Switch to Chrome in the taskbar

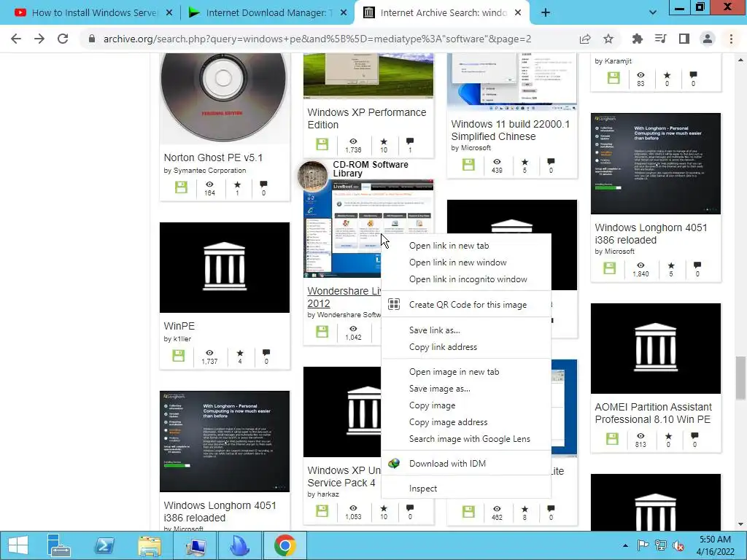[x=285, y=545]
